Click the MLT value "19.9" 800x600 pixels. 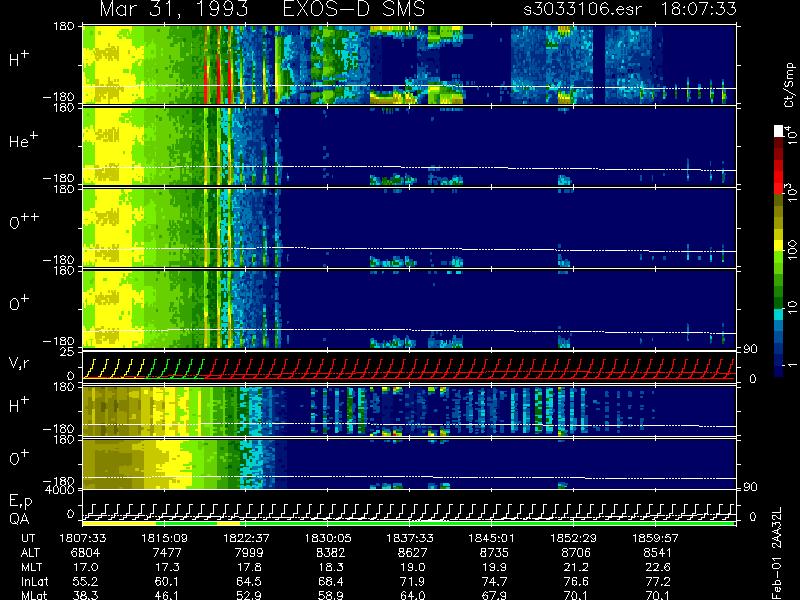tap(494, 567)
